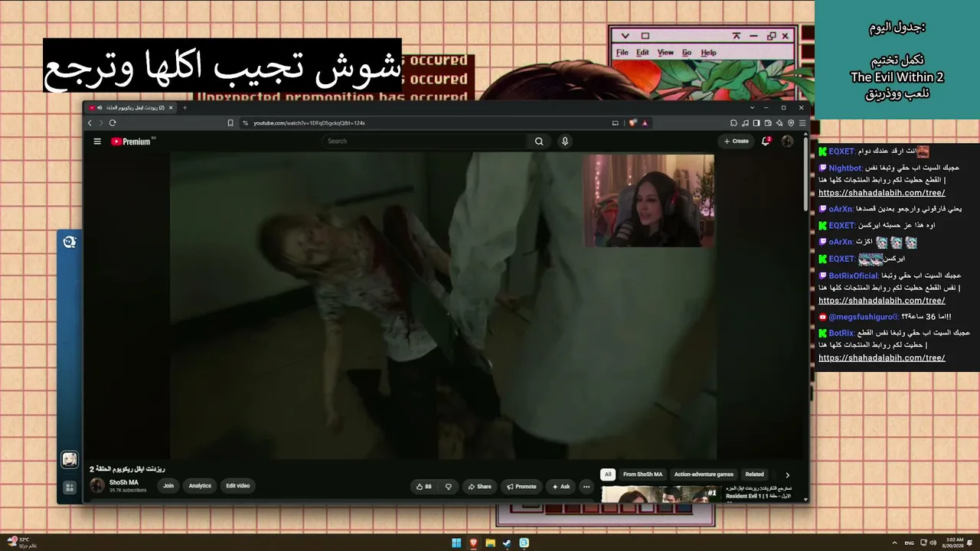The height and width of the screenshot is (551, 980).
Task: Open Brave Shields panel
Action: click(633, 123)
